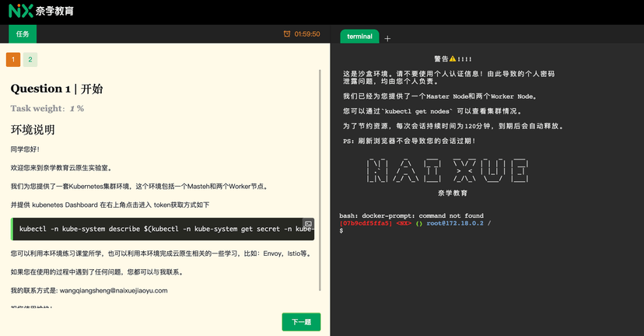Click the kubectl describe command code block

pos(163,229)
